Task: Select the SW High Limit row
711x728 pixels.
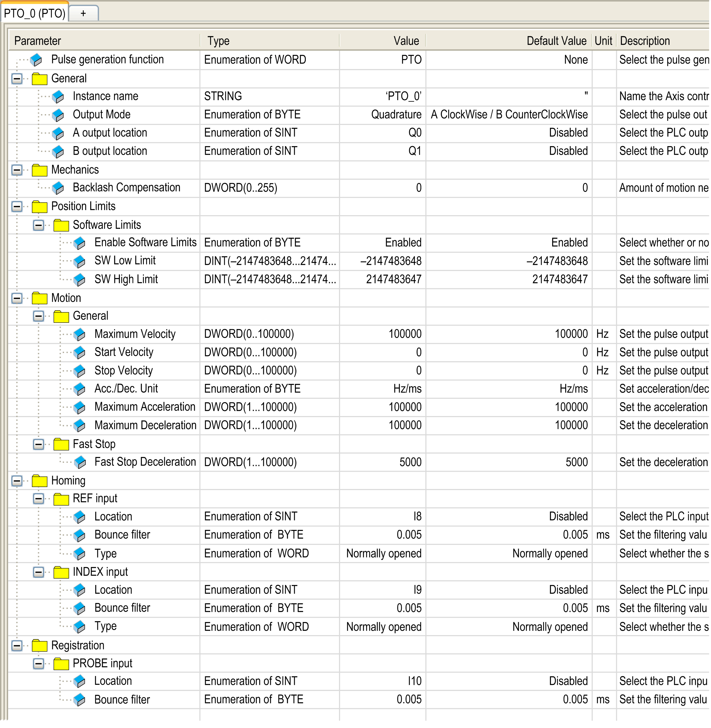Action: click(x=126, y=279)
